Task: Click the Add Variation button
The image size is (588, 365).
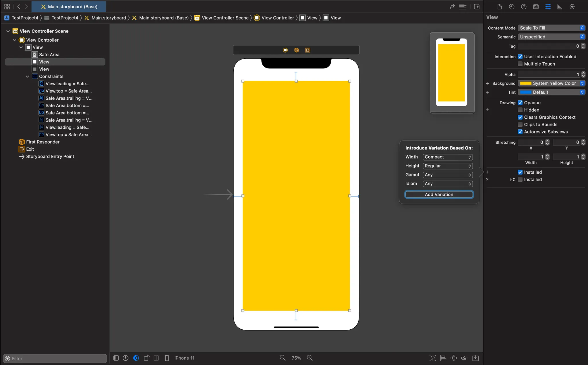Action: click(439, 195)
